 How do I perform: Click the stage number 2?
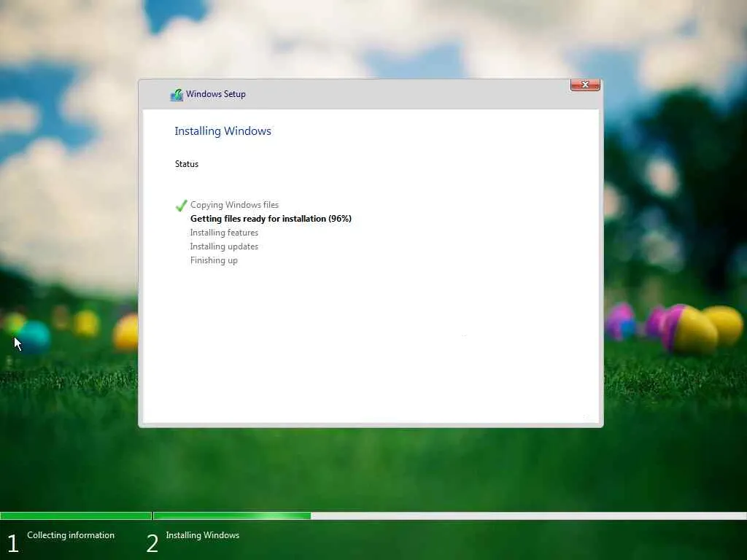tap(152, 543)
